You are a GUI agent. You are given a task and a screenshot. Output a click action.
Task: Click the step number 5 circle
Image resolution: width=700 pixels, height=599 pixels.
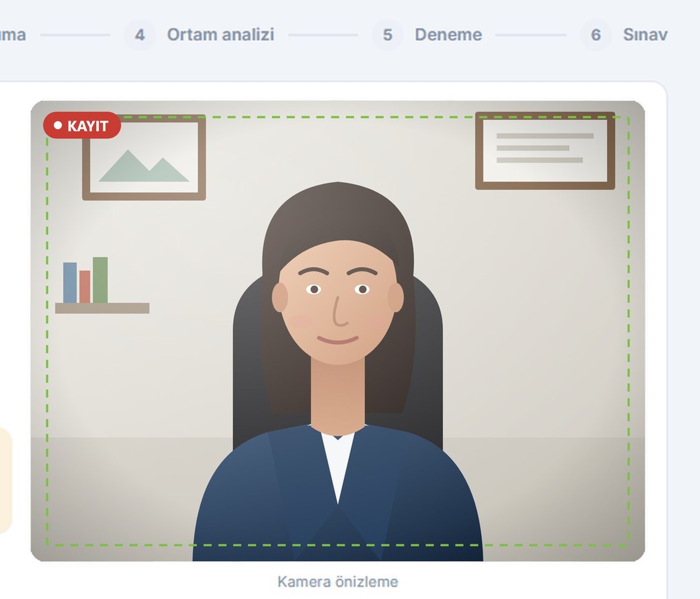point(387,35)
